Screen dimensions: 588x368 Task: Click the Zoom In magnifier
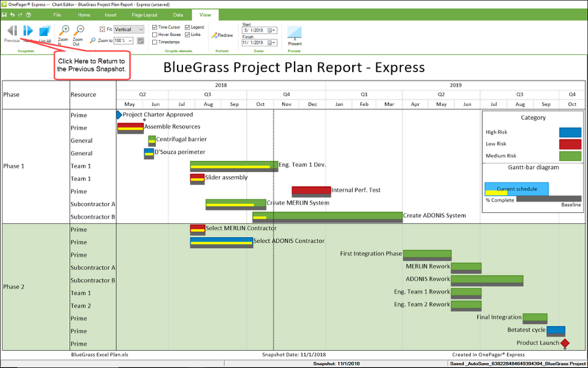coord(64,30)
